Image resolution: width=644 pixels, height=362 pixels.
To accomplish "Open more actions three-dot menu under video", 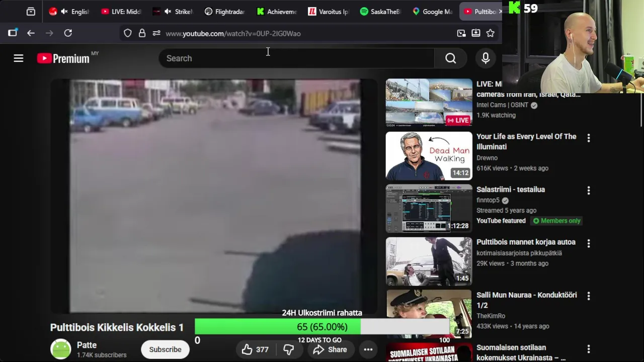I will 368,349.
